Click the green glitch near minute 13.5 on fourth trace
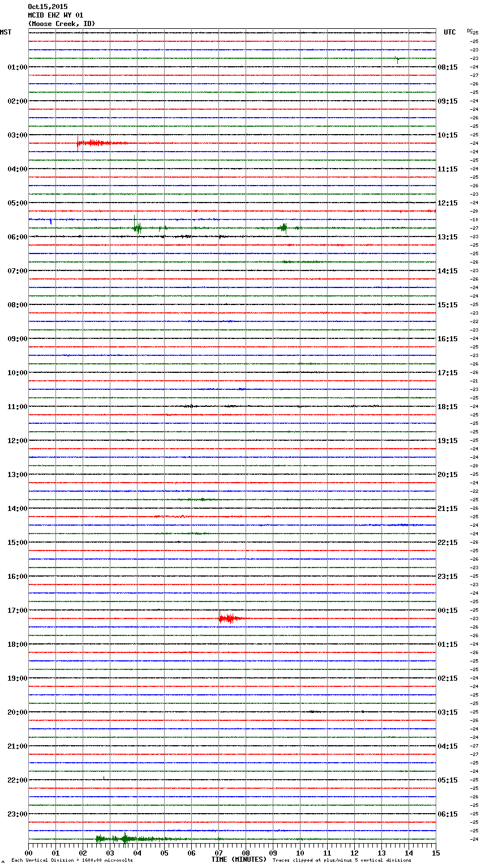 [398, 59]
